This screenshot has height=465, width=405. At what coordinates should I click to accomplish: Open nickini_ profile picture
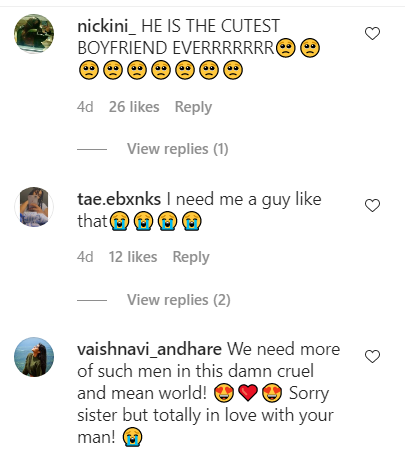(x=34, y=34)
